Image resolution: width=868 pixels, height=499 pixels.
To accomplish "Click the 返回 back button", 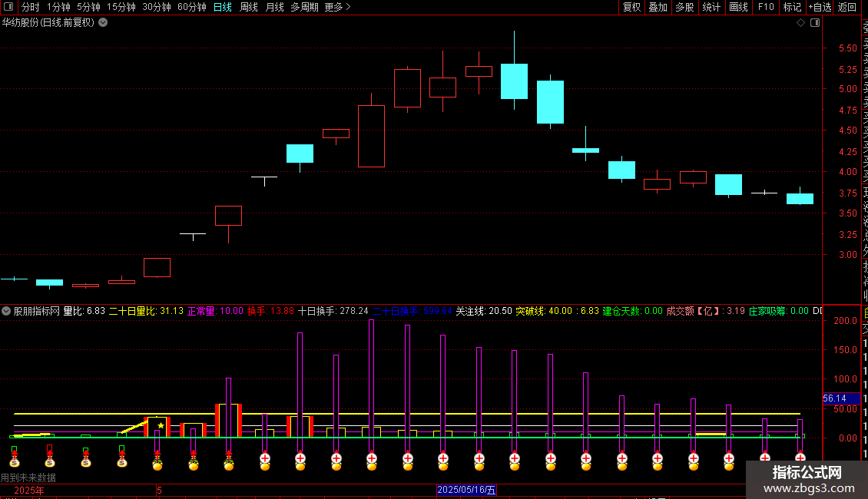I will (x=847, y=7).
